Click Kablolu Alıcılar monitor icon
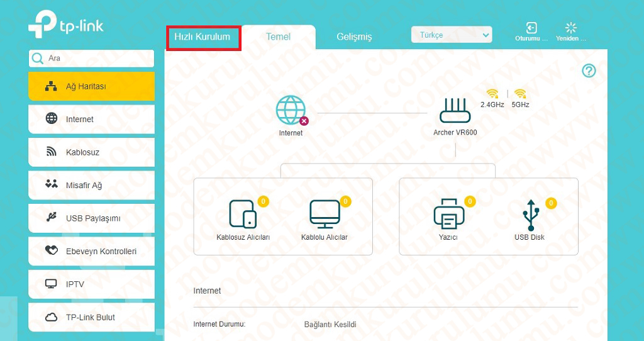 (325, 214)
